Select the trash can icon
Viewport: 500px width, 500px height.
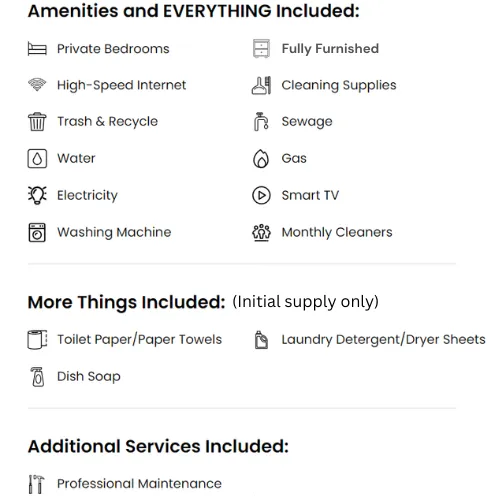point(37,122)
